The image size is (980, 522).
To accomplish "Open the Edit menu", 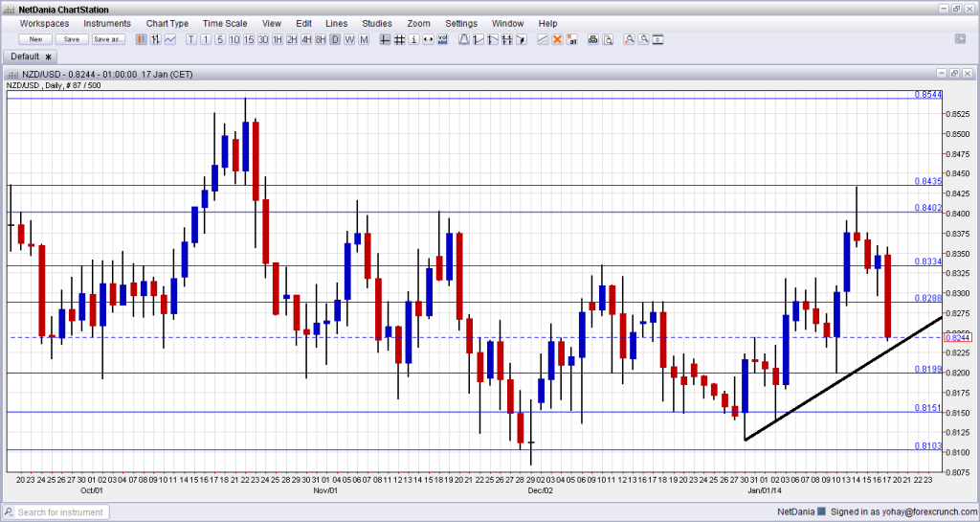I will click(303, 23).
